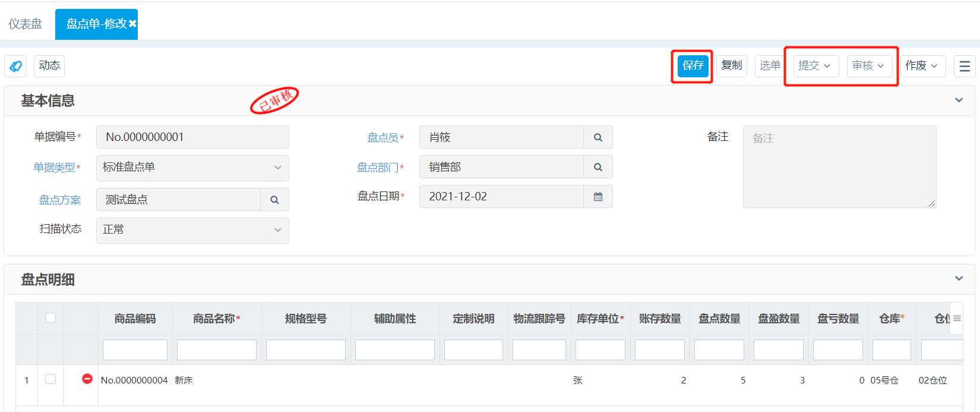Open the 盘点部门 label link

click(378, 168)
